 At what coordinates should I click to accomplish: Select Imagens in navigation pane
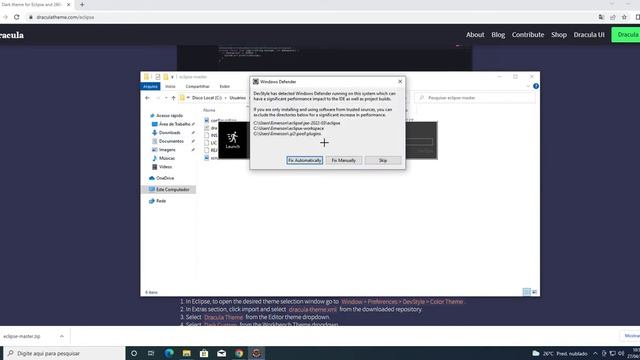(x=167, y=150)
